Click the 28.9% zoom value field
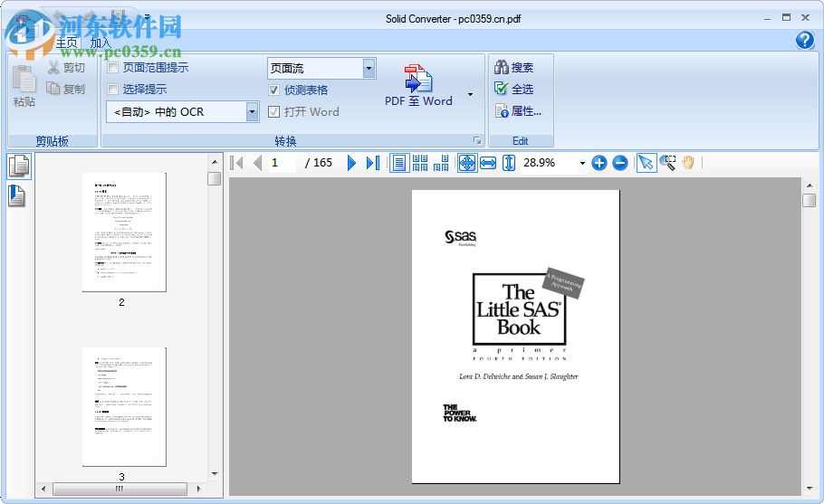Image resolution: width=824 pixels, height=504 pixels. (x=548, y=163)
